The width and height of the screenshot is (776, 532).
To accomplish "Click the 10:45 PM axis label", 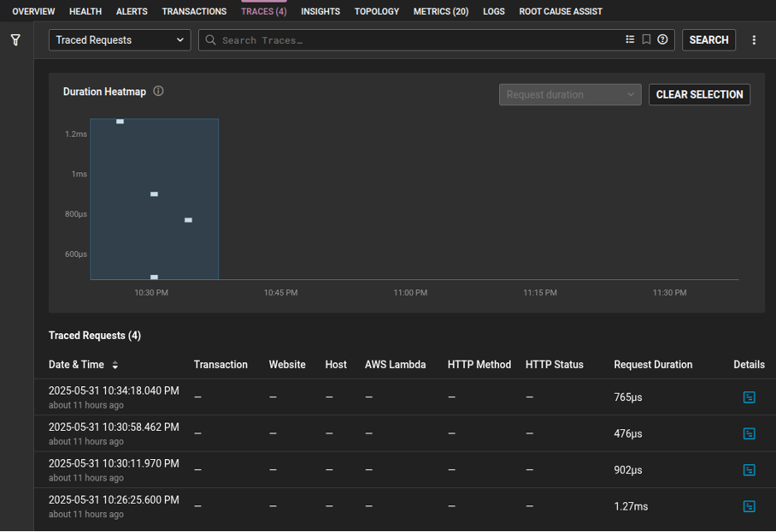I will [x=280, y=293].
